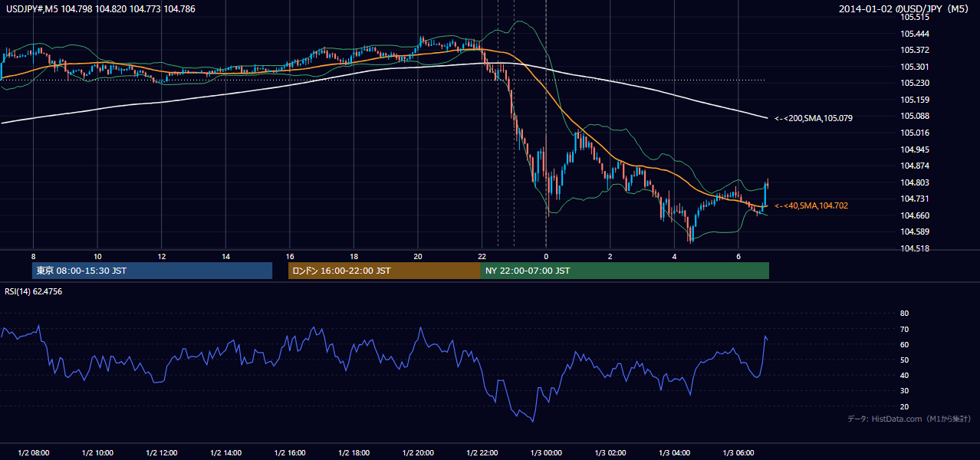This screenshot has height=460, width=980.
Task: Click hour label 18 under price chart
Action: [x=354, y=256]
